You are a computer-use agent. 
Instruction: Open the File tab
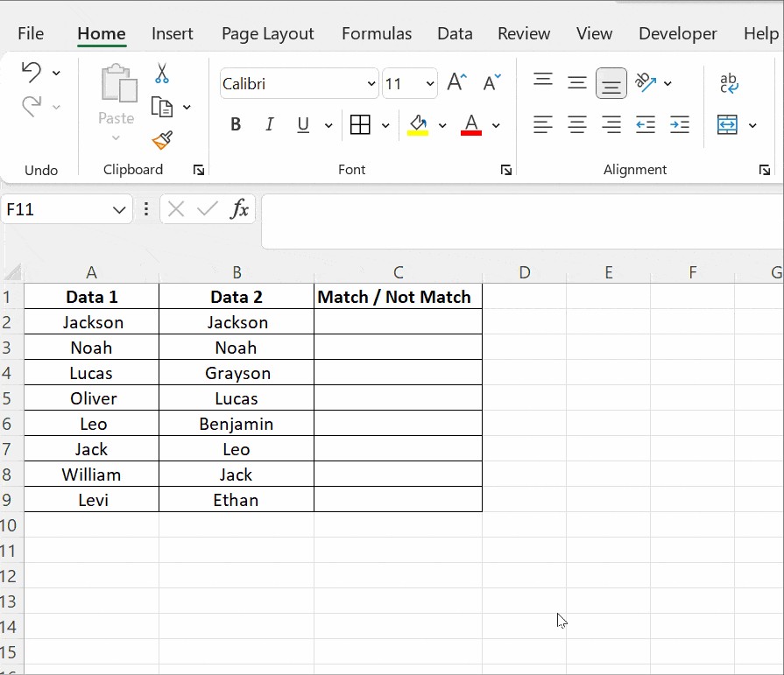point(31,33)
